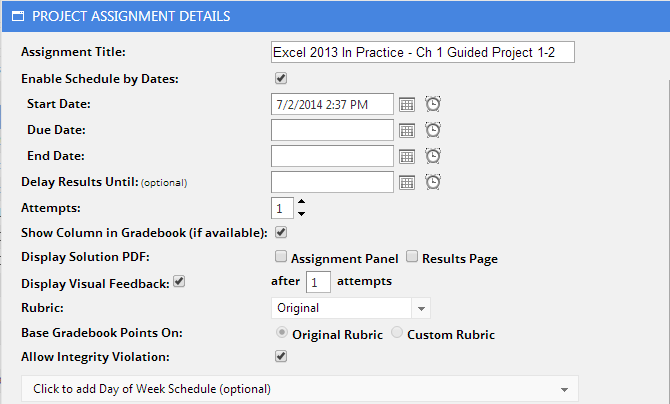The width and height of the screenshot is (670, 404).
Task: Open calendar for Delay Results Until
Action: click(406, 183)
